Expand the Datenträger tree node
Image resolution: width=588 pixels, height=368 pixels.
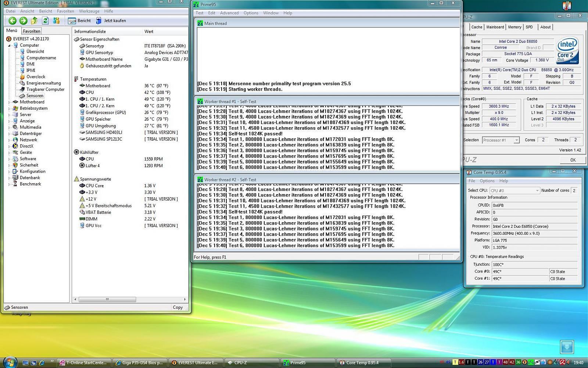[x=9, y=134]
